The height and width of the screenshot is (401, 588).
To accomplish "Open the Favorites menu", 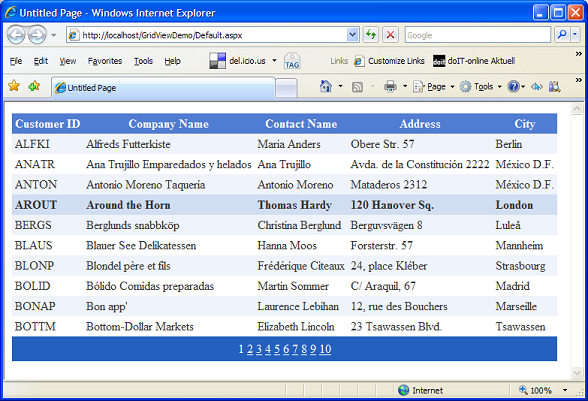I will pyautogui.click(x=105, y=61).
